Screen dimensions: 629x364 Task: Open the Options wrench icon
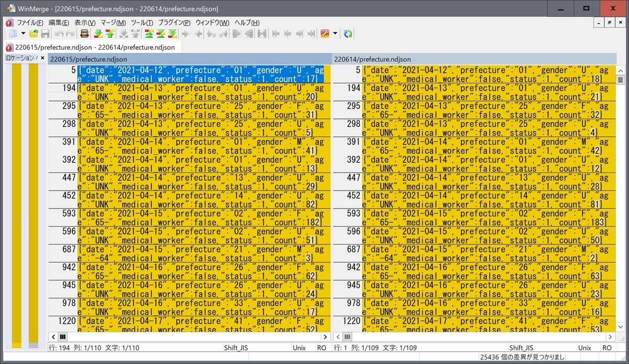pyautogui.click(x=325, y=34)
